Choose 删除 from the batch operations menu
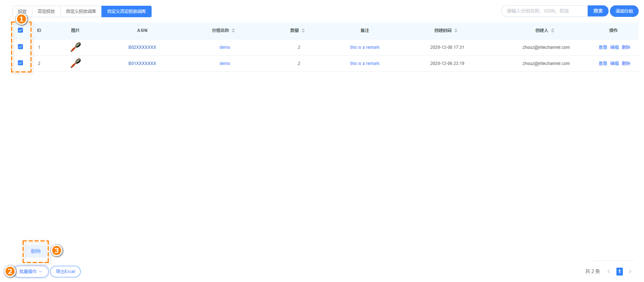 [x=36, y=251]
